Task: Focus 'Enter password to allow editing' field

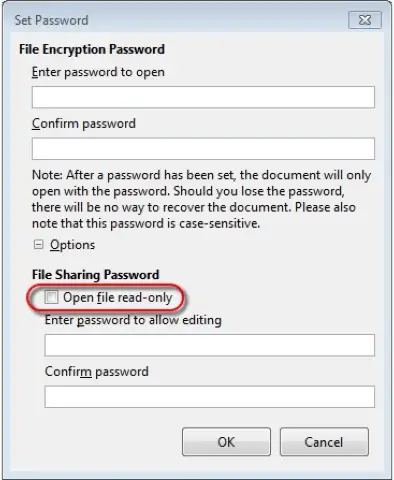Action: [210, 345]
